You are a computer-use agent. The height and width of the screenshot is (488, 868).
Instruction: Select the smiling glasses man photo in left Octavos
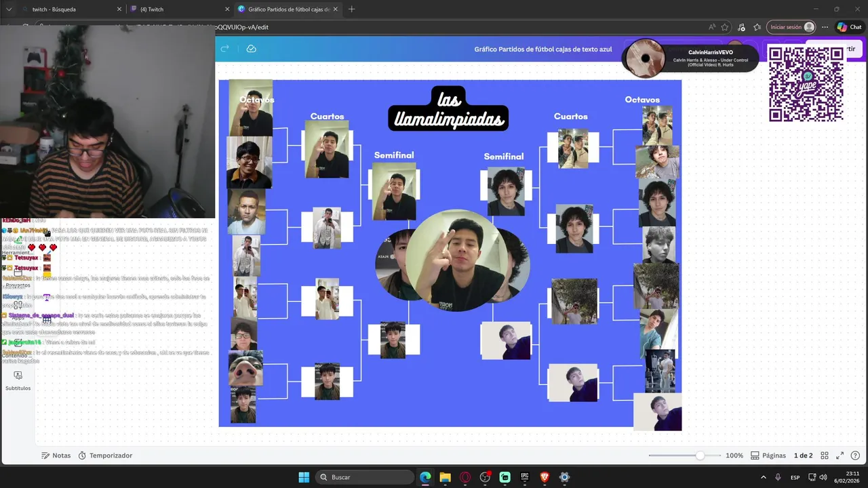249,163
